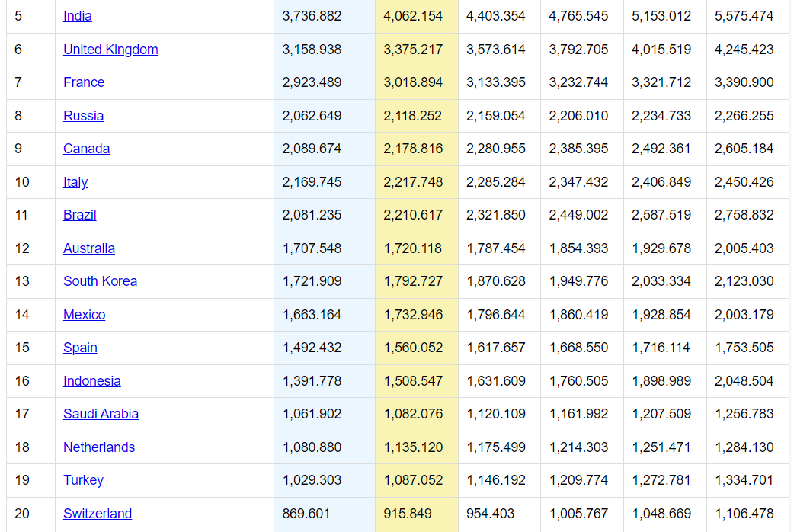797x532 pixels.
Task: Follow the Brazil link
Action: point(80,215)
